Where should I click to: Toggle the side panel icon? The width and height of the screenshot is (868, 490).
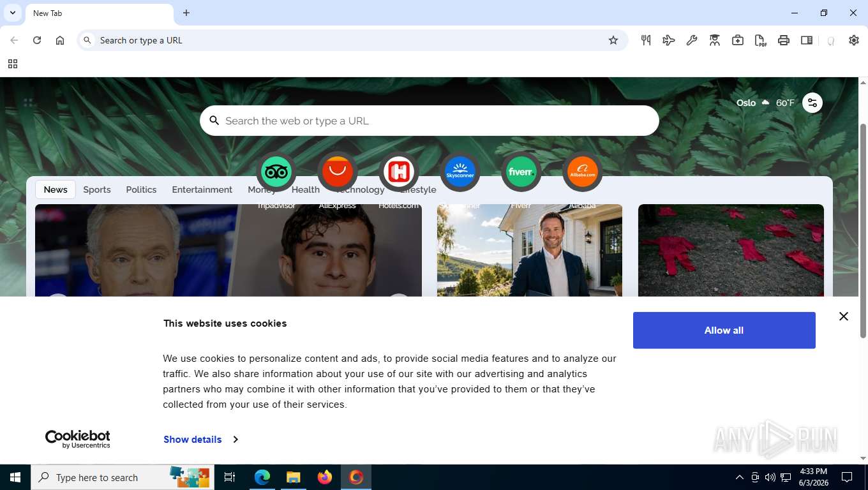(807, 40)
